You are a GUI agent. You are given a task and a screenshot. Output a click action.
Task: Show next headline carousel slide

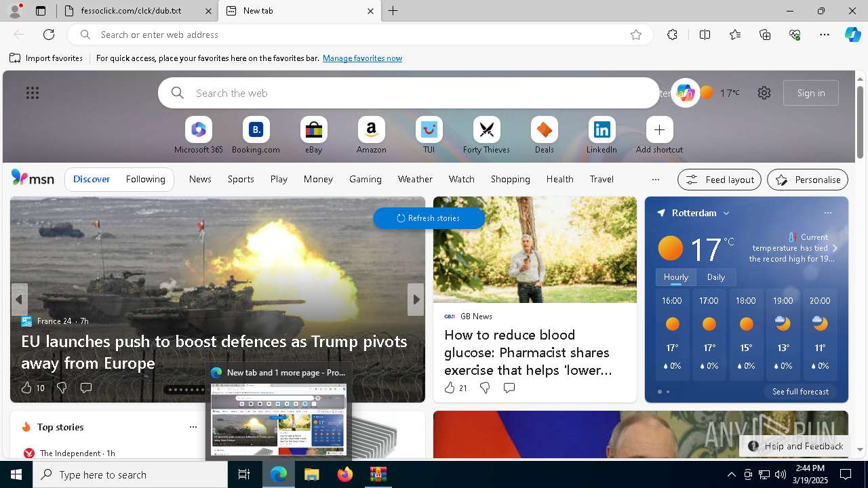coord(416,300)
